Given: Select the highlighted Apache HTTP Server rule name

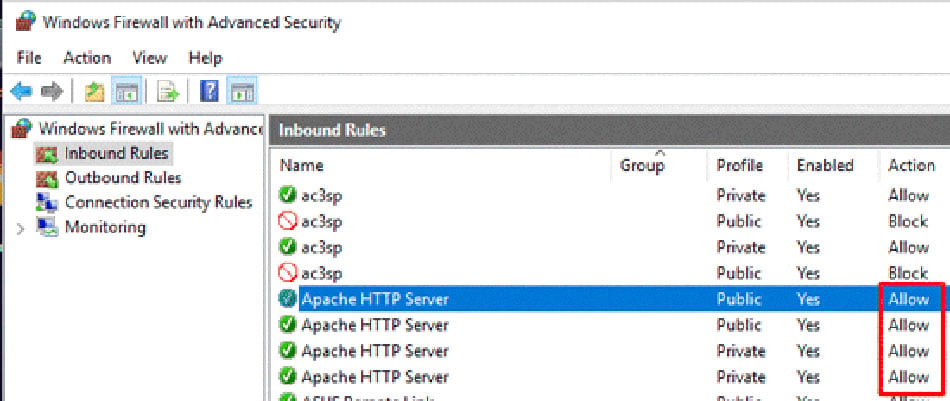Looking at the screenshot, I should tap(375, 299).
